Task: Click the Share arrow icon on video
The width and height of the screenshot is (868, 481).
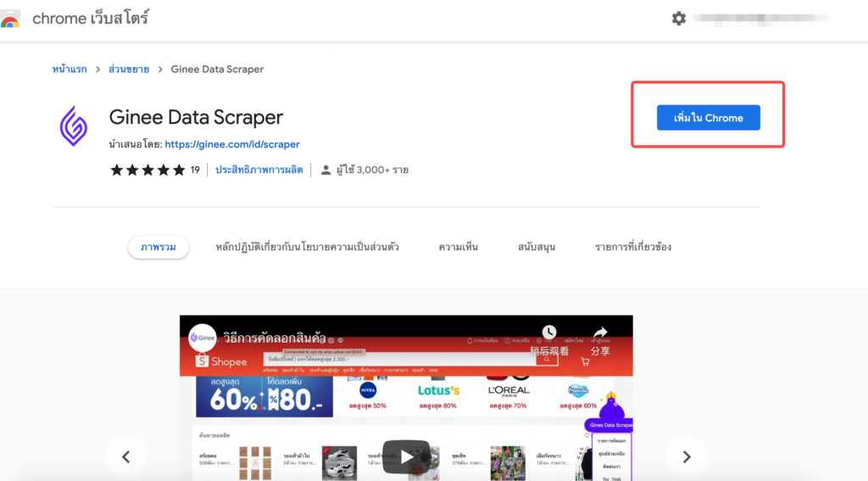Action: point(600,333)
